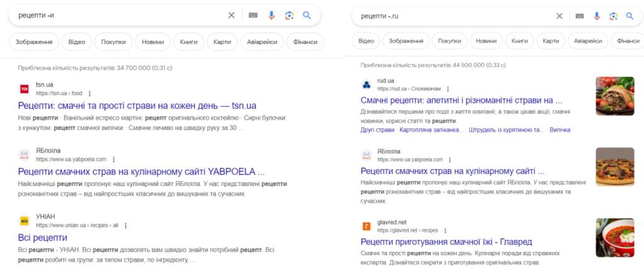
Task: Select Авіарейси filter in right results
Action: coord(588,41)
